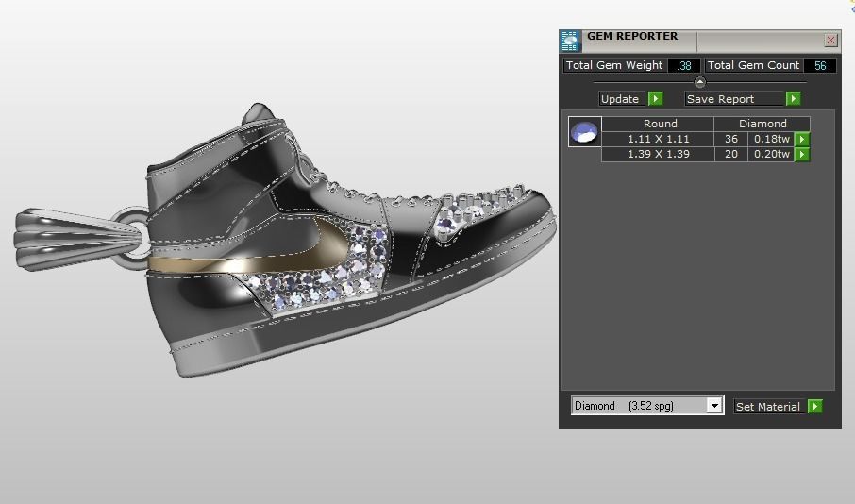The height and width of the screenshot is (504, 855).
Task: Click the Total Gem Count value 56
Action: (819, 65)
